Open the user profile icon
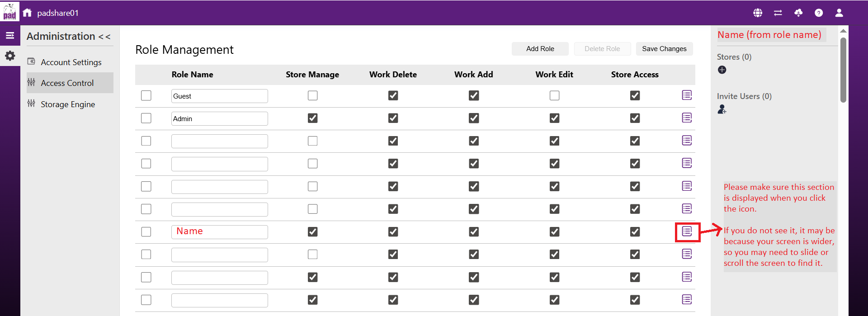 [839, 13]
